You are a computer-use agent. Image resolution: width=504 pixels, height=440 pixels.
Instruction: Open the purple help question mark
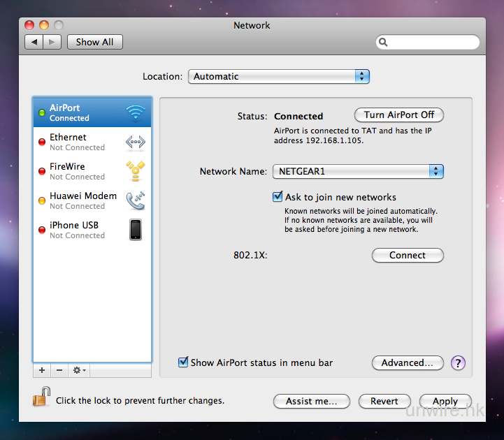(458, 363)
